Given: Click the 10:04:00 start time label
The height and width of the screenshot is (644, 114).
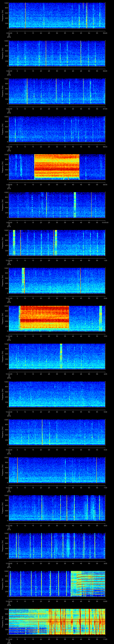Looking at the screenshot, I should [x=9, y=412].
